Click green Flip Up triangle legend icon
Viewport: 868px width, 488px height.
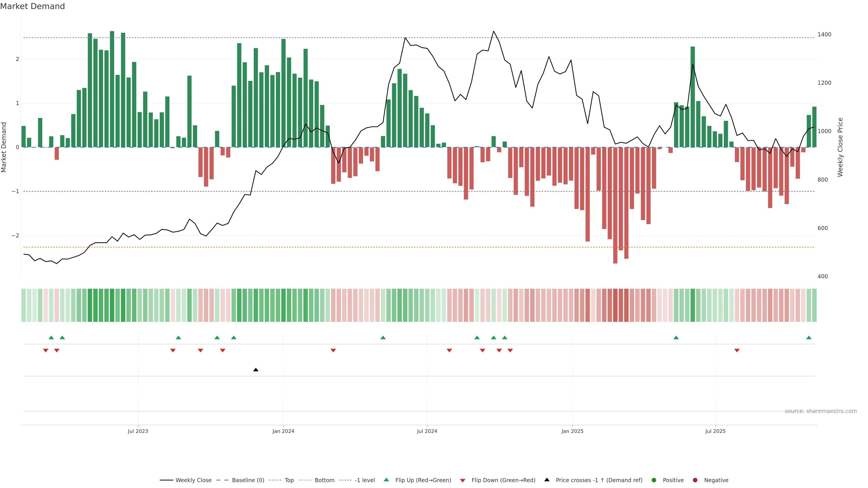click(386, 480)
